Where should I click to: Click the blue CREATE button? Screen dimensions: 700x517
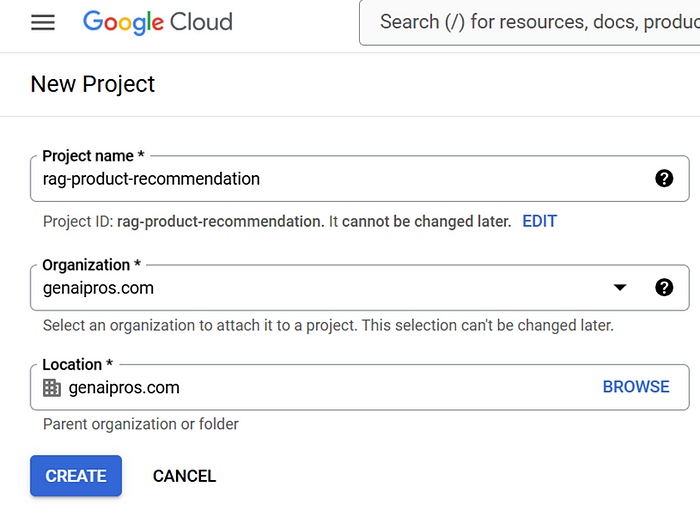click(76, 476)
